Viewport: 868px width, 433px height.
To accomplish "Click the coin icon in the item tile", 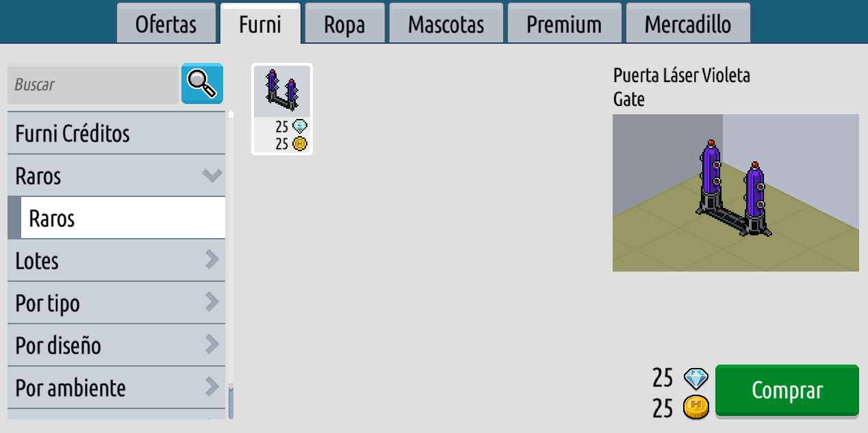I will tap(300, 144).
